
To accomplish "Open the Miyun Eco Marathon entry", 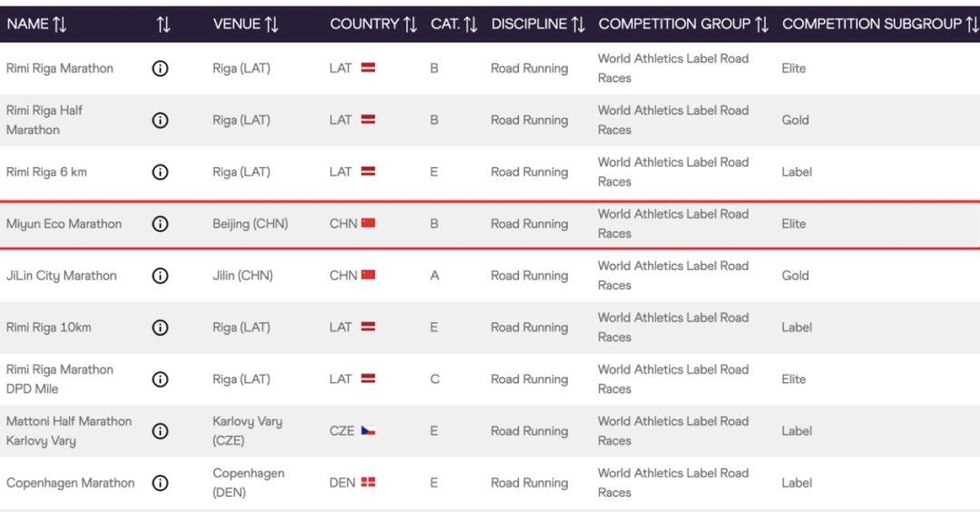I will click(x=64, y=223).
